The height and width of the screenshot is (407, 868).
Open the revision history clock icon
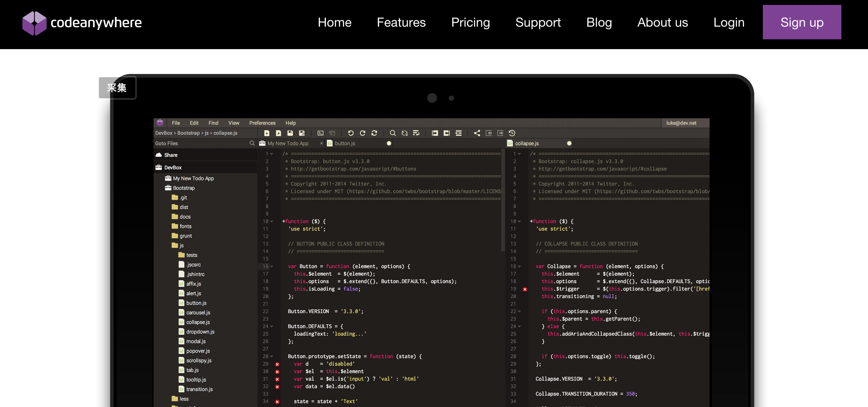[512, 133]
